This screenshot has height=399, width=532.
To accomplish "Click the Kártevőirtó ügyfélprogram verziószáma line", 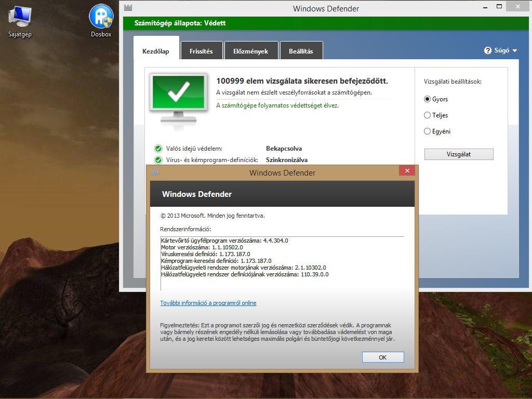I will [224, 241].
